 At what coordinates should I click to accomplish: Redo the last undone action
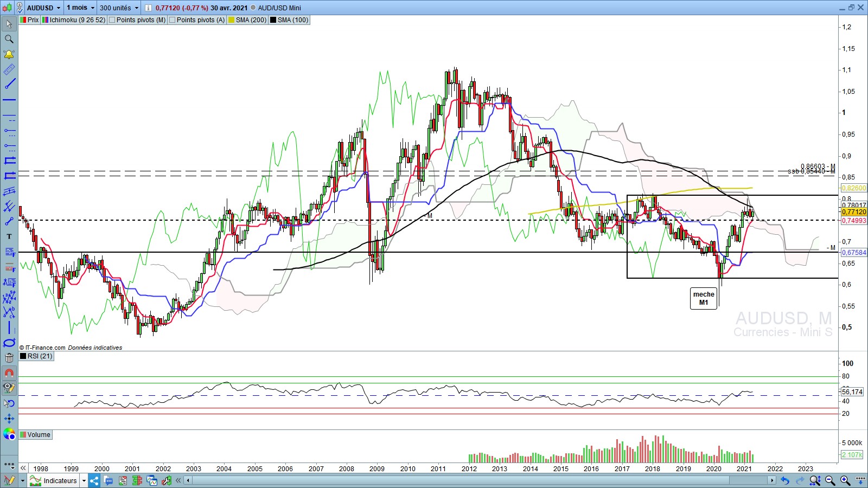[x=800, y=480]
